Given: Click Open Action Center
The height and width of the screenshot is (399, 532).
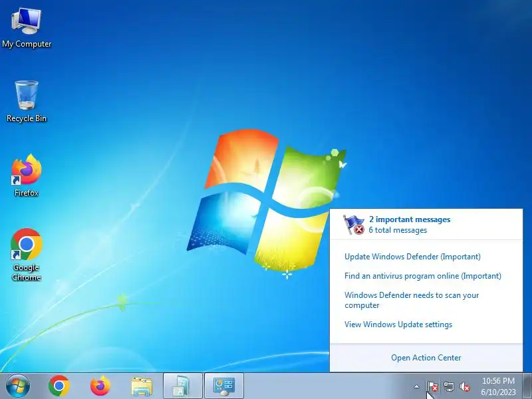Looking at the screenshot, I should (426, 358).
